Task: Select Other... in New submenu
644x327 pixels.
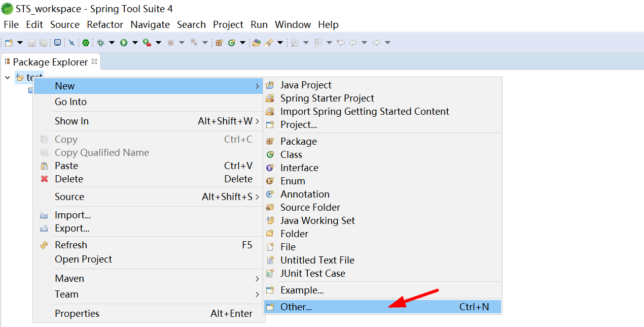Action: pyautogui.click(x=382, y=307)
